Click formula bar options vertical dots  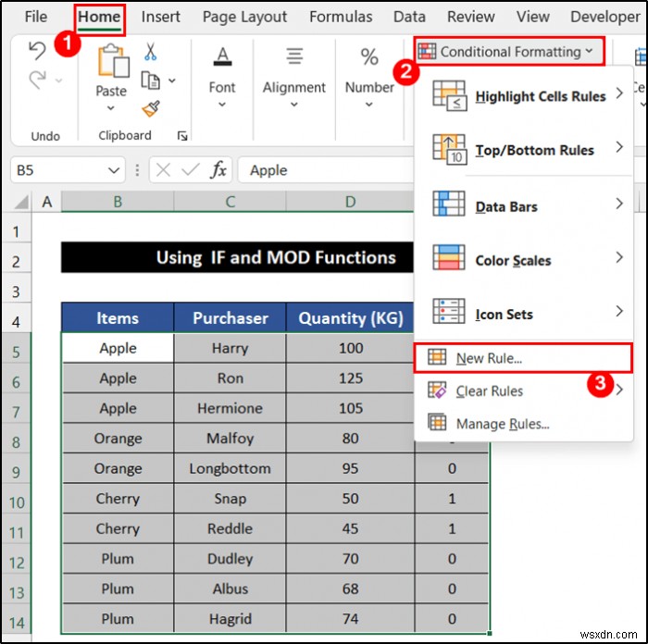[x=137, y=169]
